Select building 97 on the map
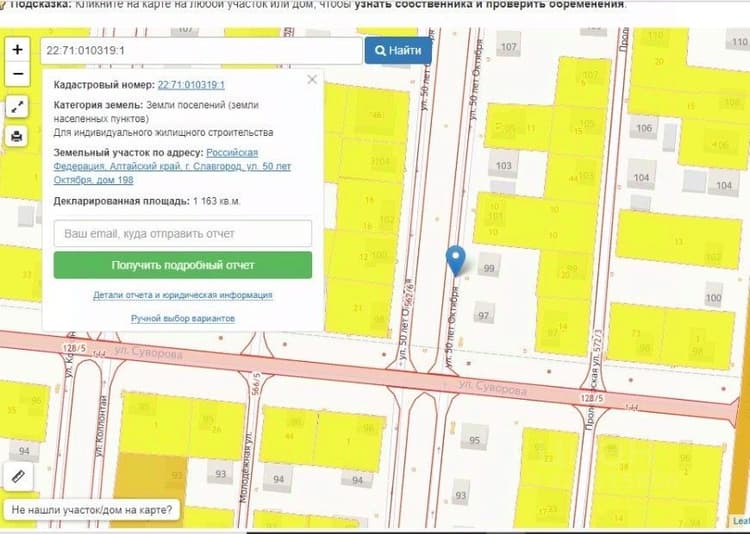The image size is (750, 534). pyautogui.click(x=484, y=314)
